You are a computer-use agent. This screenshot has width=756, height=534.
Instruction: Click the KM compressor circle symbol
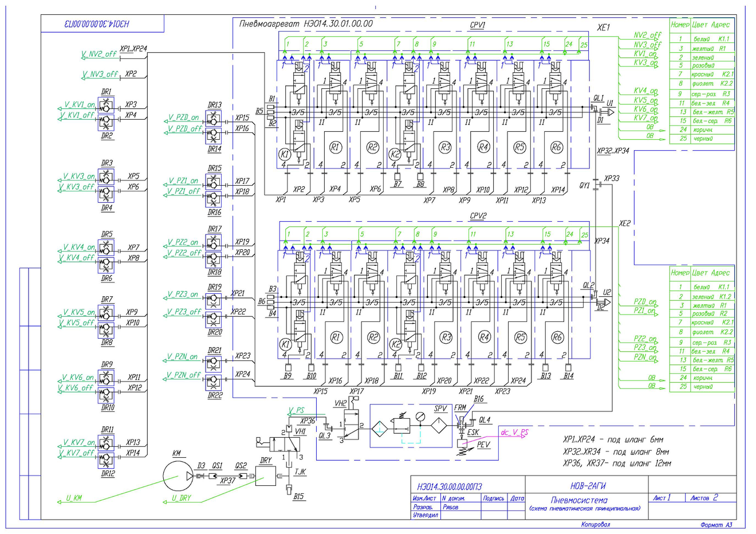click(x=179, y=476)
